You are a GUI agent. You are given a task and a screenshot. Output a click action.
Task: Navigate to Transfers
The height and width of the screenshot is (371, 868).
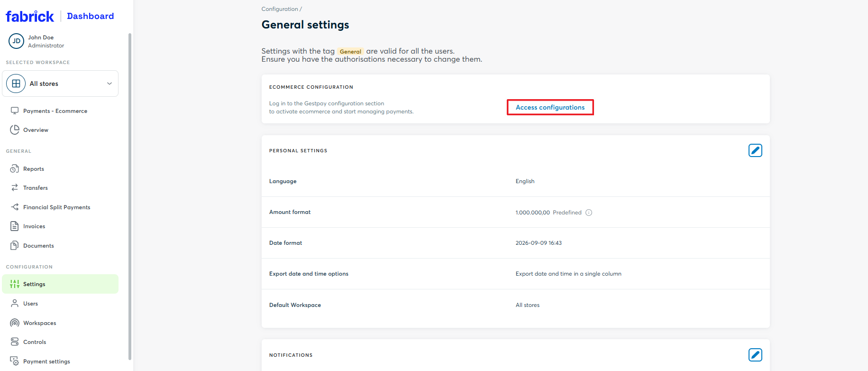coord(60,188)
